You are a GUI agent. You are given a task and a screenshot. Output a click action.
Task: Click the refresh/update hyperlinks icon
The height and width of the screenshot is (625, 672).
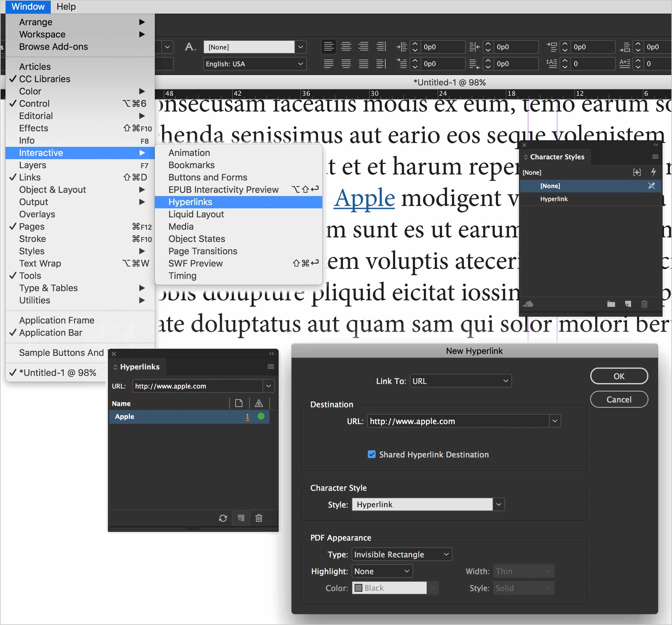[x=223, y=517]
